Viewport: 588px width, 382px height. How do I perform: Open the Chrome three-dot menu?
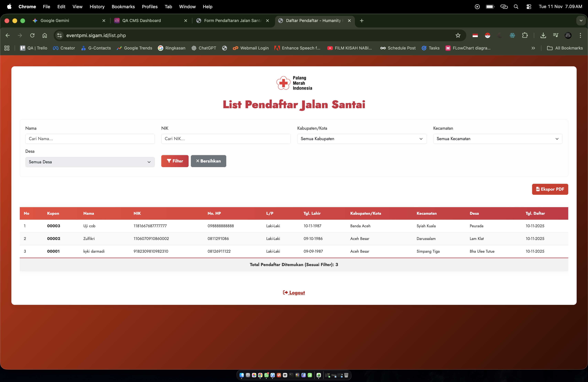[580, 35]
